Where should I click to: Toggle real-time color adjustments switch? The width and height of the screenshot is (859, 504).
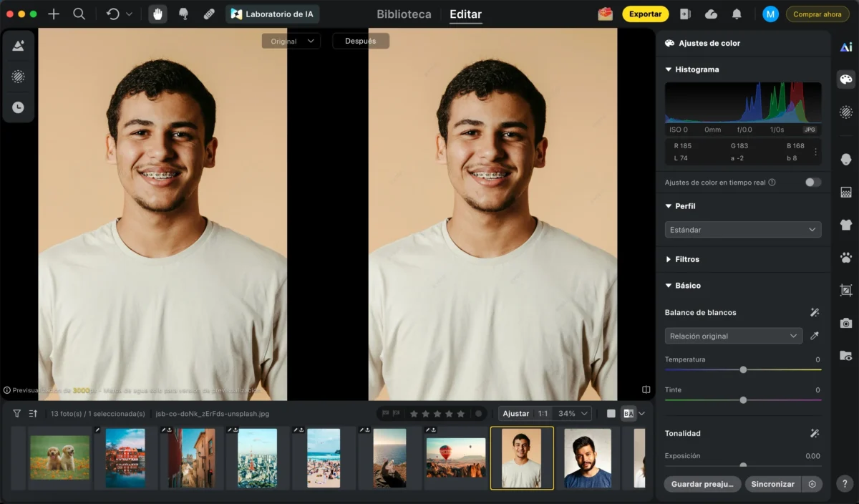(x=812, y=183)
